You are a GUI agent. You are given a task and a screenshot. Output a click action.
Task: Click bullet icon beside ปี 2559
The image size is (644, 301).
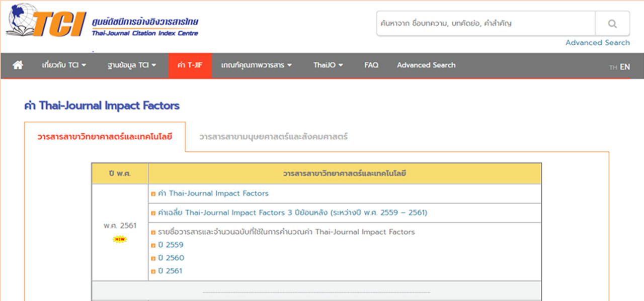click(x=153, y=245)
